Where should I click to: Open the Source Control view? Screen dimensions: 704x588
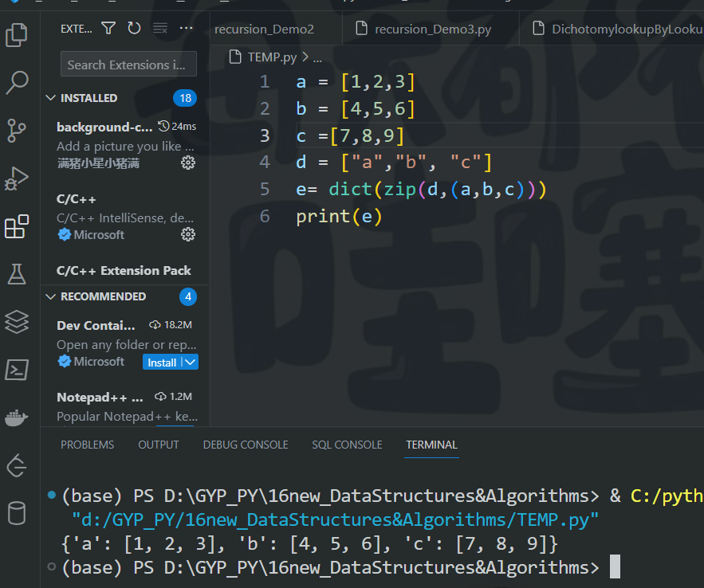click(x=17, y=131)
